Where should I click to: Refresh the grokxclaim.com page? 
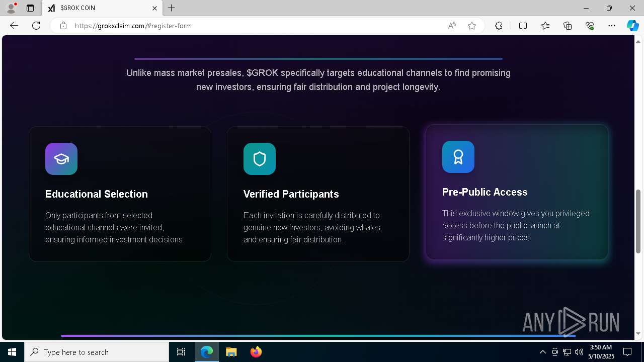36,26
